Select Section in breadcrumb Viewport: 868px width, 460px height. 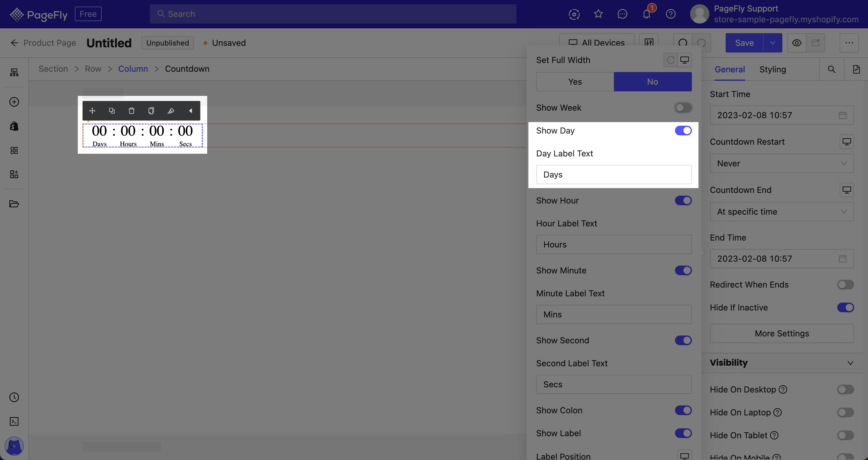point(53,69)
